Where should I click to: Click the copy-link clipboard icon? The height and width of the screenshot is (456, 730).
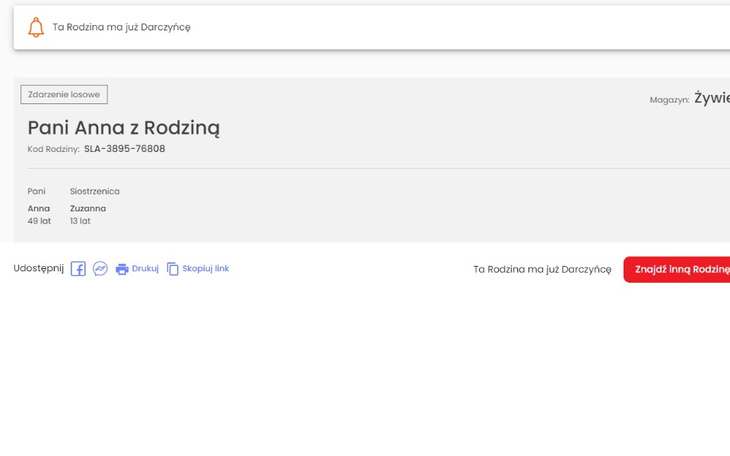(x=172, y=269)
